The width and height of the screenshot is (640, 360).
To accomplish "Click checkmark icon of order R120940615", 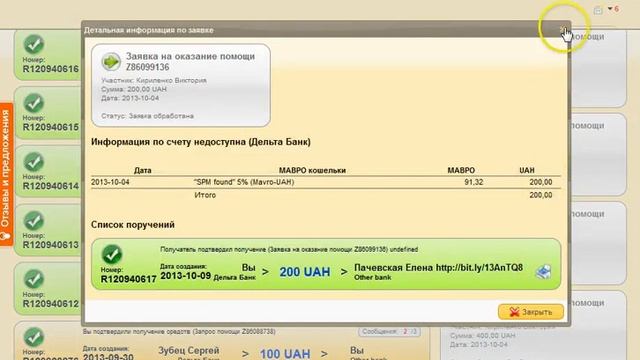I will click(x=33, y=103).
